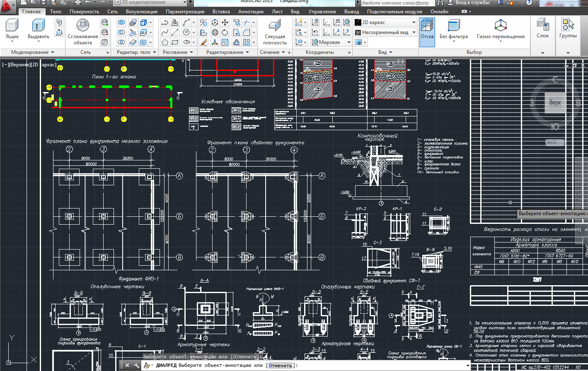Click the Отменить option in command line
The height and width of the screenshot is (371, 588).
281,365
